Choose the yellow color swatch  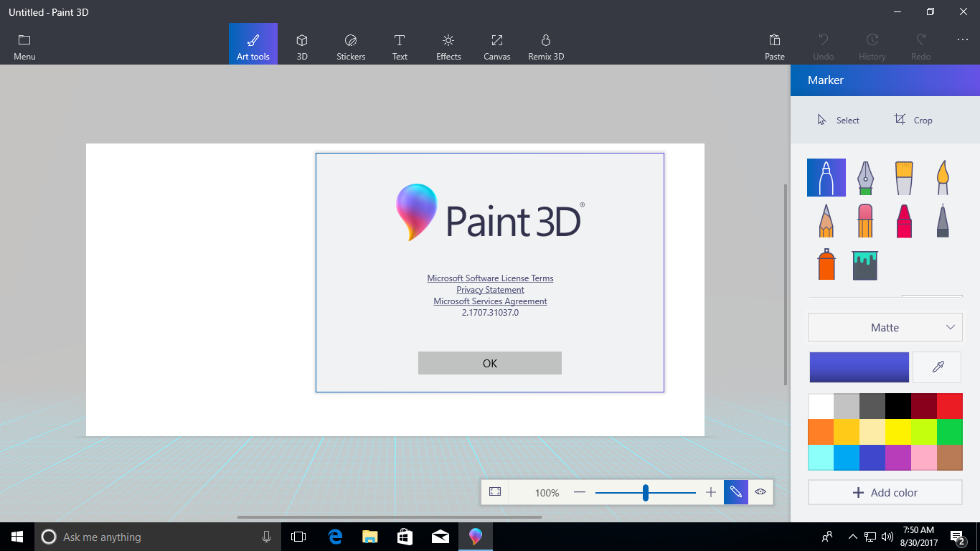898,432
